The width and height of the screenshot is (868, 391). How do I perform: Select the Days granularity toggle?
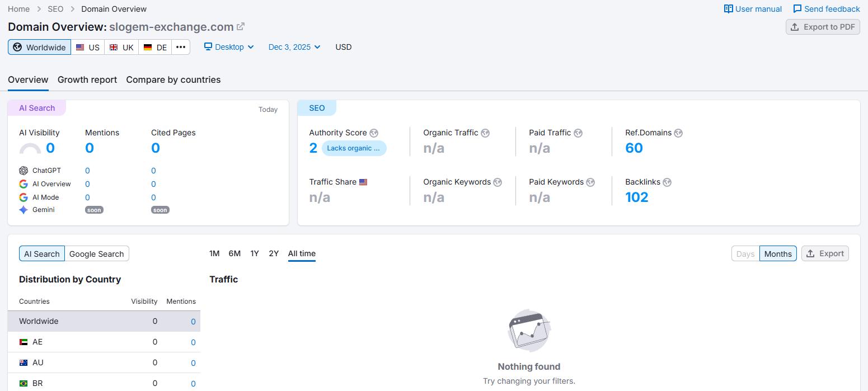pyautogui.click(x=745, y=253)
